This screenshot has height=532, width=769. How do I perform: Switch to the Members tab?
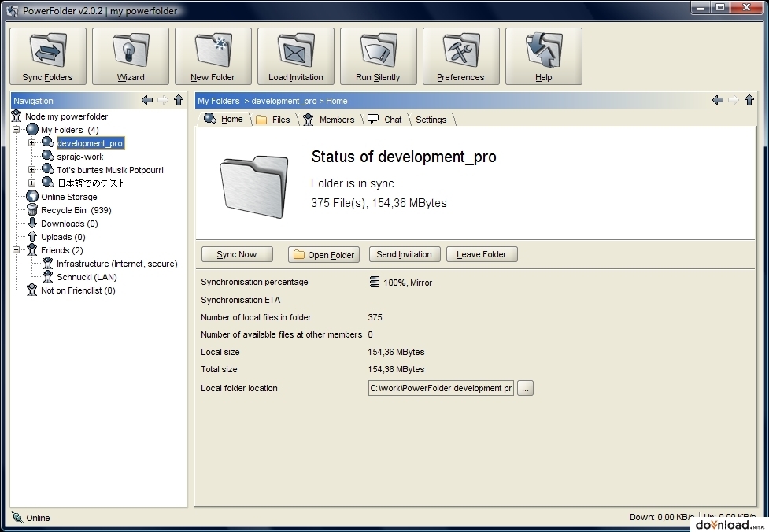tap(329, 120)
